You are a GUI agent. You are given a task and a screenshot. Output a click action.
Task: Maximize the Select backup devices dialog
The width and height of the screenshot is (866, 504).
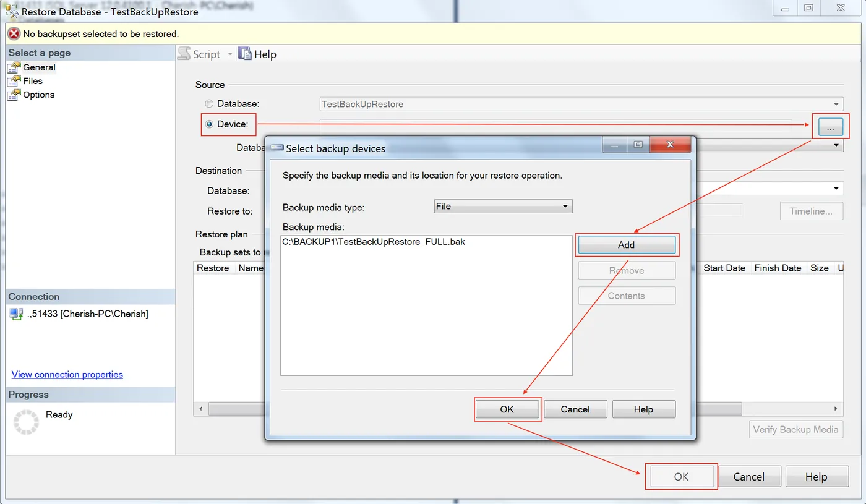[638, 145]
